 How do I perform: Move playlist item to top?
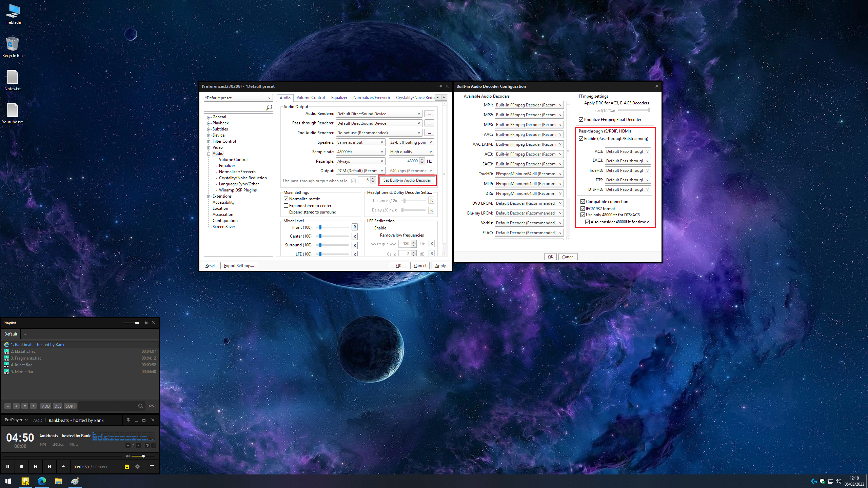tap(8, 406)
